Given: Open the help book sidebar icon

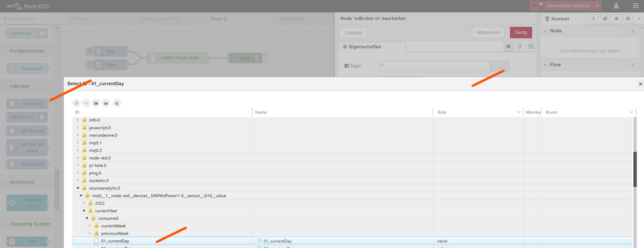Looking at the screenshot, I should tap(605, 19).
